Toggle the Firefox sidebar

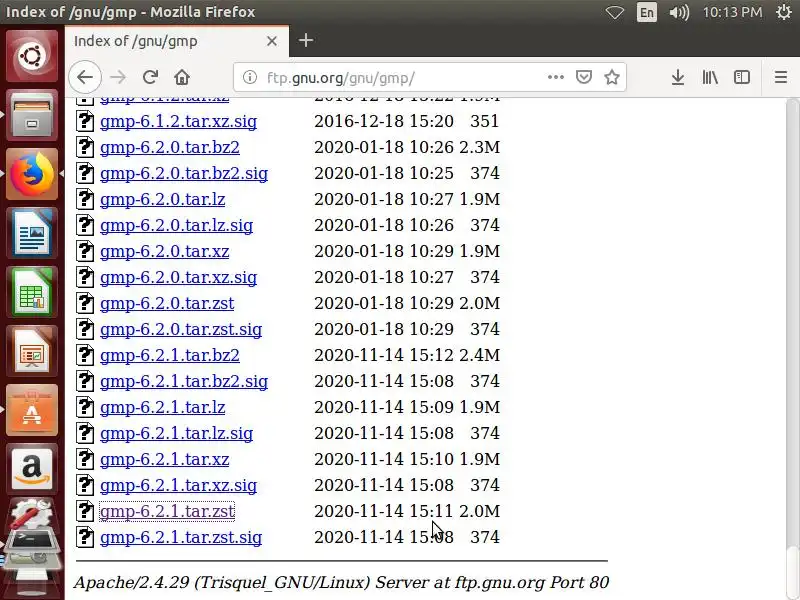click(x=742, y=77)
